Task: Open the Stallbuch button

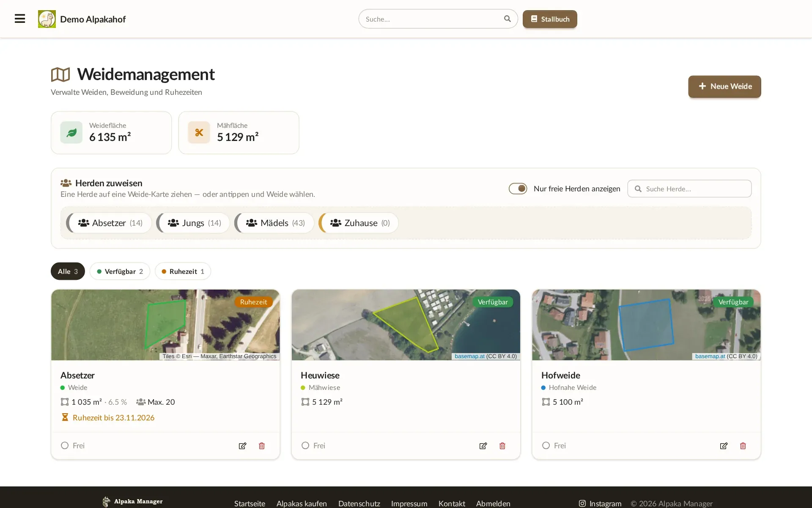Action: [x=550, y=19]
